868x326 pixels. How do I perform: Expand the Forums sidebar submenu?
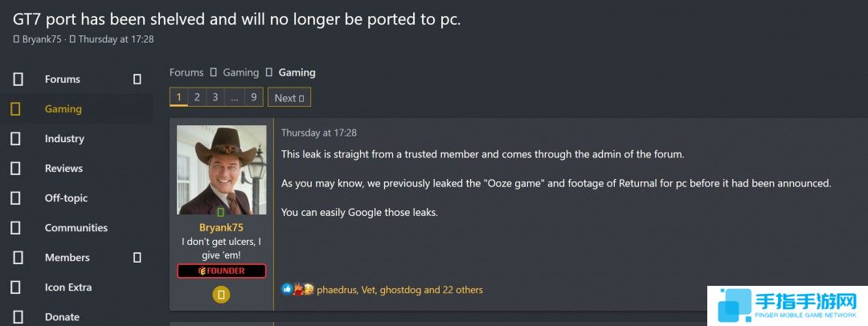pos(137,79)
